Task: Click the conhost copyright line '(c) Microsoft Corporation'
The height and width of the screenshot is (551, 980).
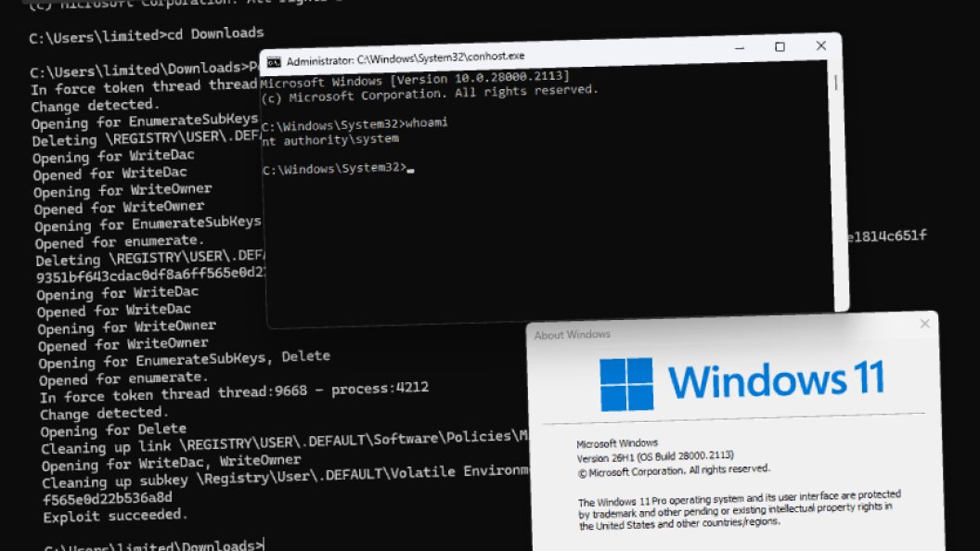Action: click(x=430, y=94)
